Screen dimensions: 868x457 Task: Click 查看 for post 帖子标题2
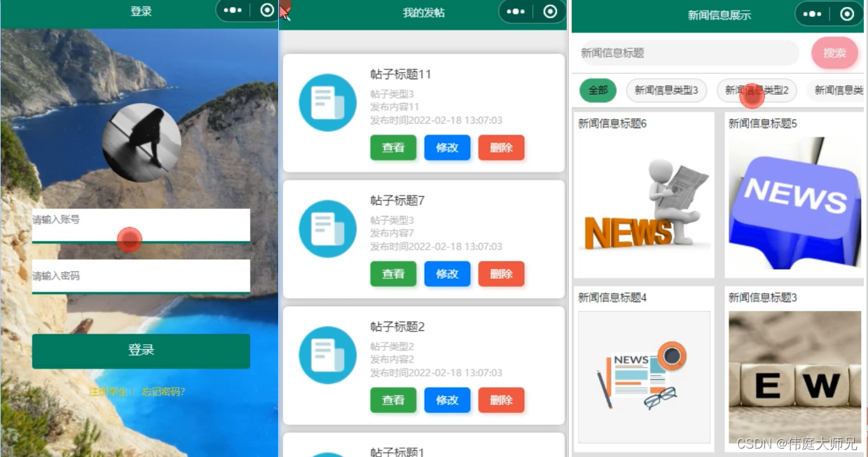coord(393,400)
